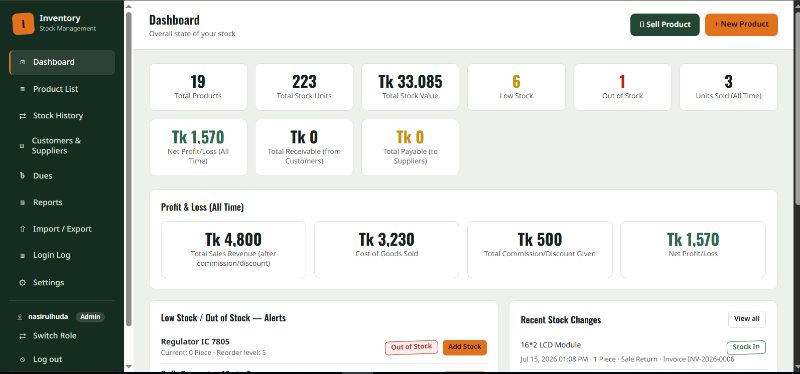Screen dimensions: 800x374
Task: Open Import / Export page
Action: 62,229
